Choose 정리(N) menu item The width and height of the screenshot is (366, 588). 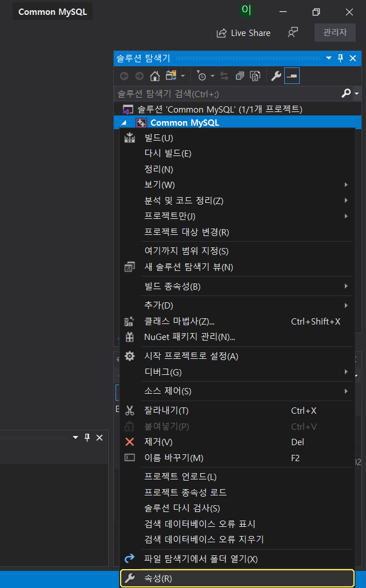[x=237, y=169]
